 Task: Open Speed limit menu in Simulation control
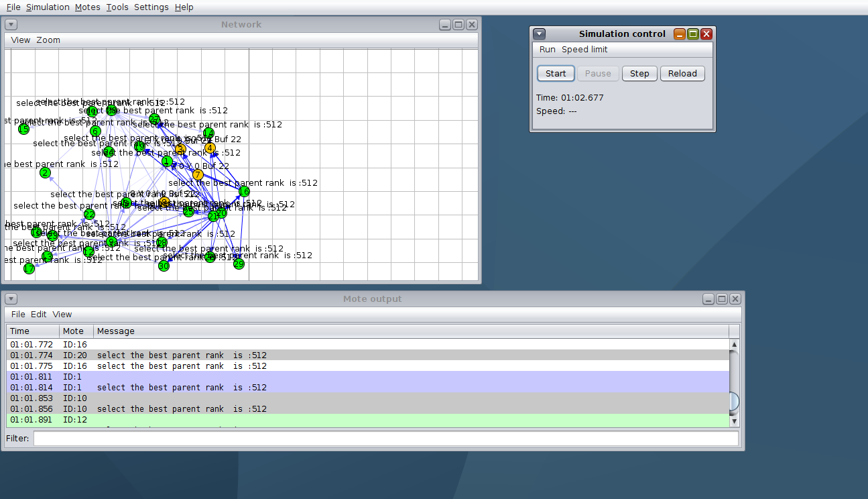tap(584, 50)
